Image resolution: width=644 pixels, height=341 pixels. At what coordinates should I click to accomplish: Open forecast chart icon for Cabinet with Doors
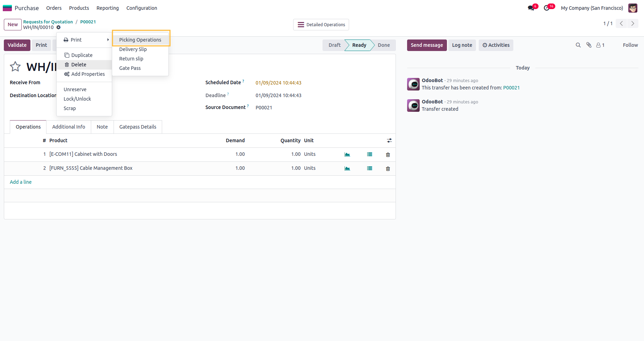pos(347,154)
